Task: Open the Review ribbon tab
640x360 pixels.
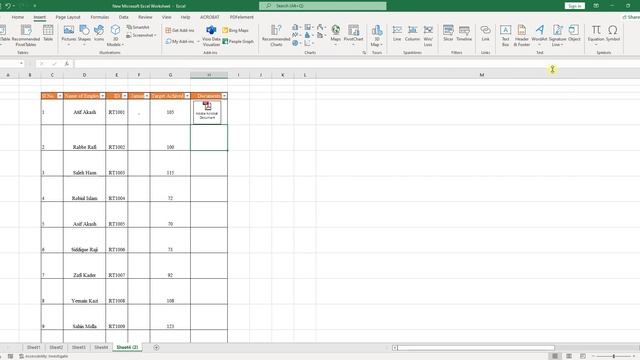Action: point(145,17)
